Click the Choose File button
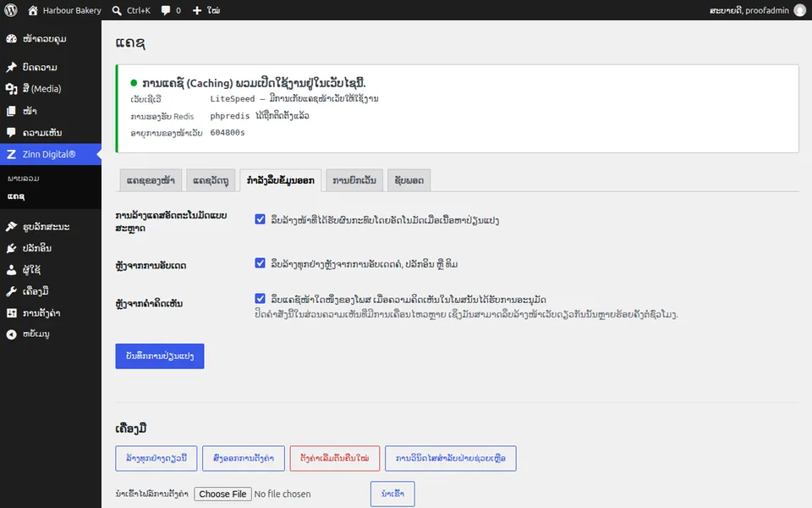Viewport: 812px width, 508px height. click(222, 494)
